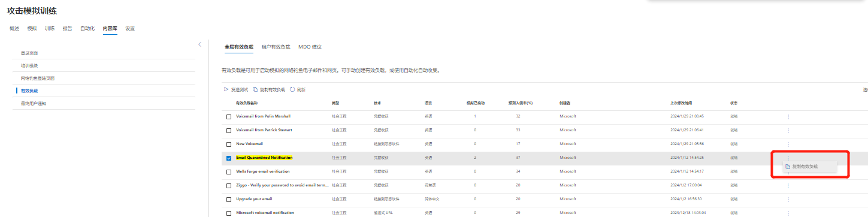Sort by 语言 column header
Image resolution: width=868 pixels, height=217 pixels.
[428, 103]
